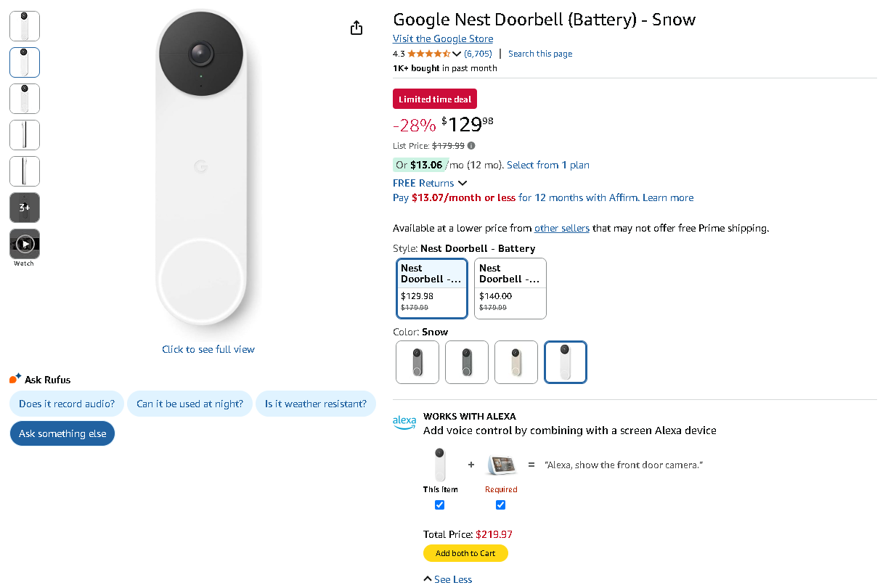Click the other sellers link
Viewport: 880px width, 588px height.
click(562, 228)
